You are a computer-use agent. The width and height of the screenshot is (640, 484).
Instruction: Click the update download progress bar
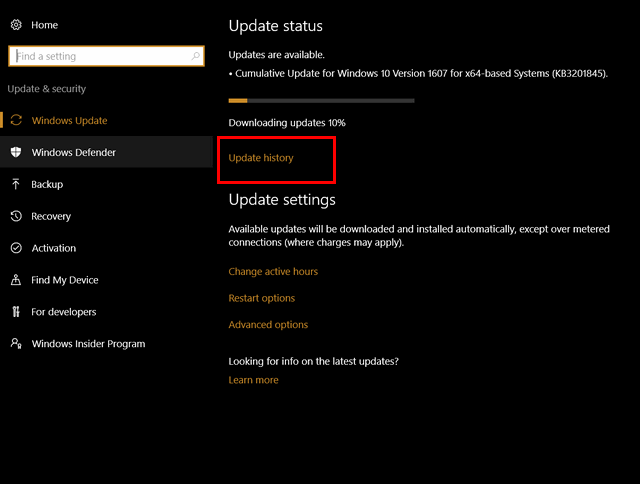coord(321,100)
